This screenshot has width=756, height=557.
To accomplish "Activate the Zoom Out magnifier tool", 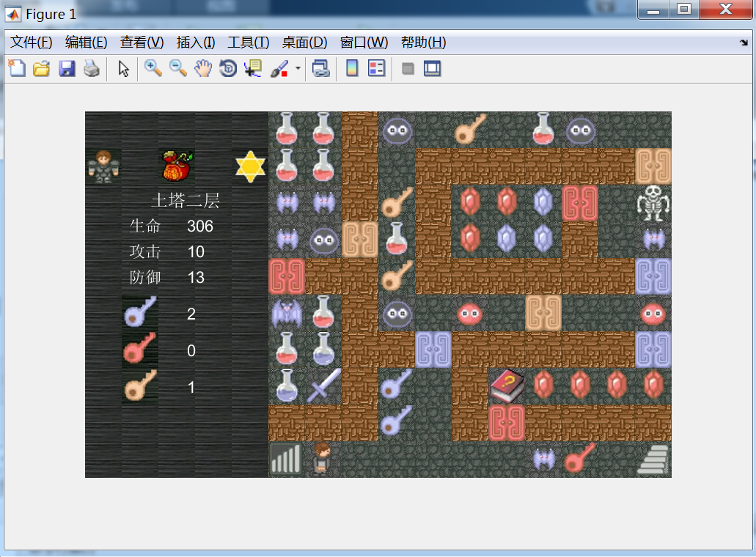I will 178,68.
